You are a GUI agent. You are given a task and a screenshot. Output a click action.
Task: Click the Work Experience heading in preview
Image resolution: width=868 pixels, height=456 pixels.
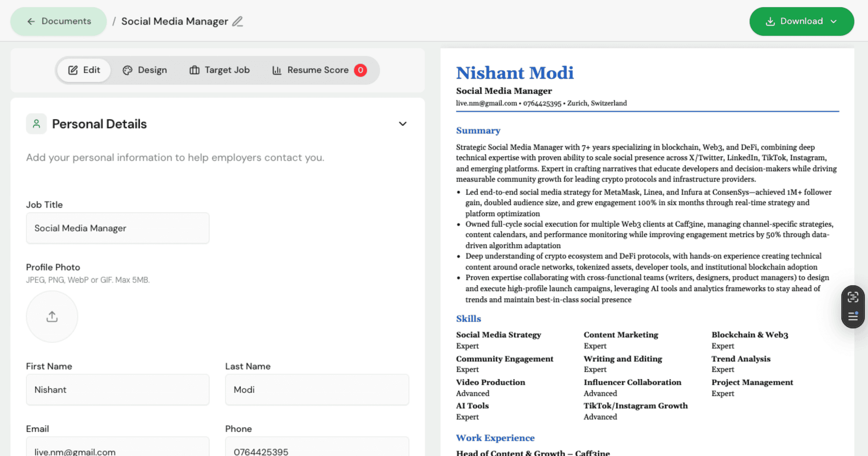(495, 438)
